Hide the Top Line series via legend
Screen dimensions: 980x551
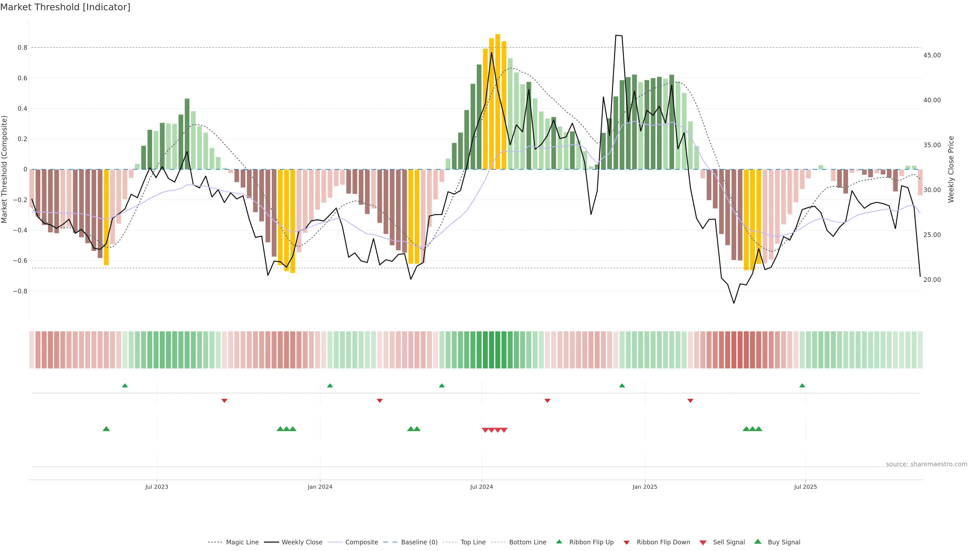point(473,542)
